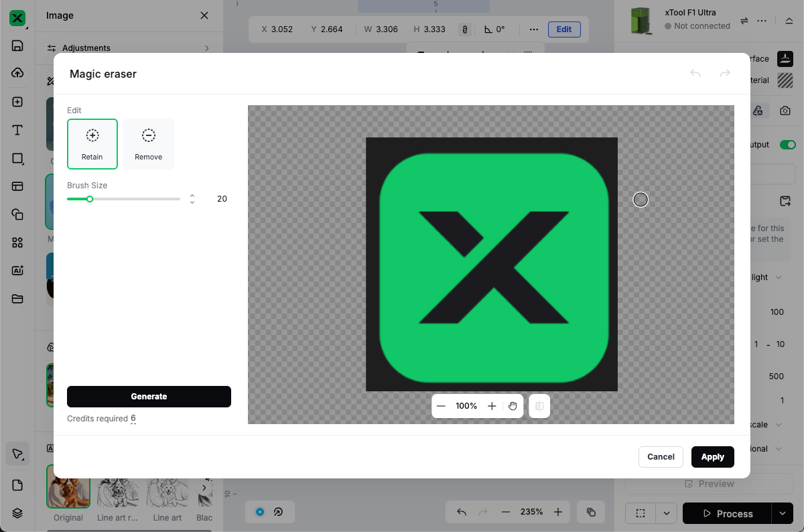The width and height of the screenshot is (804, 532).
Task: Zoom out the eraser preview canvas
Action: tap(441, 406)
